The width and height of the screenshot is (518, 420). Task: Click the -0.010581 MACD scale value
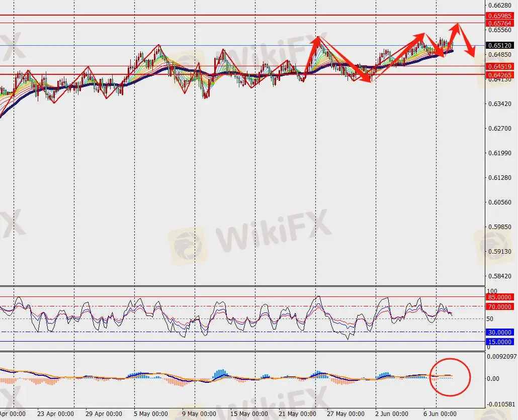(x=501, y=404)
